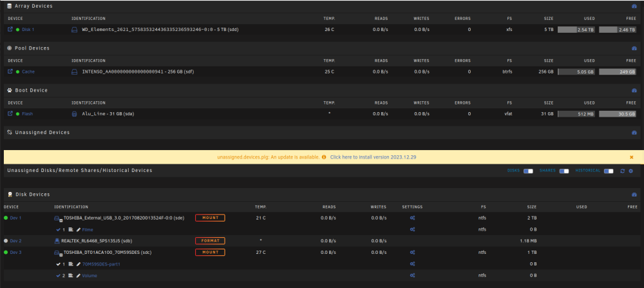
Task: Open the Dev 1 link
Action: coord(15,218)
